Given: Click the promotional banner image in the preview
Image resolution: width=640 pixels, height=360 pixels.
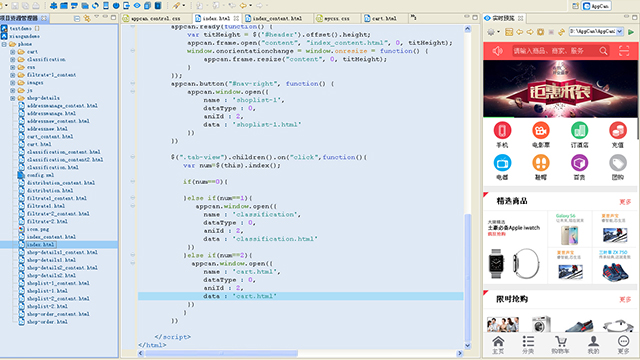Looking at the screenshot, I should click(x=560, y=89).
